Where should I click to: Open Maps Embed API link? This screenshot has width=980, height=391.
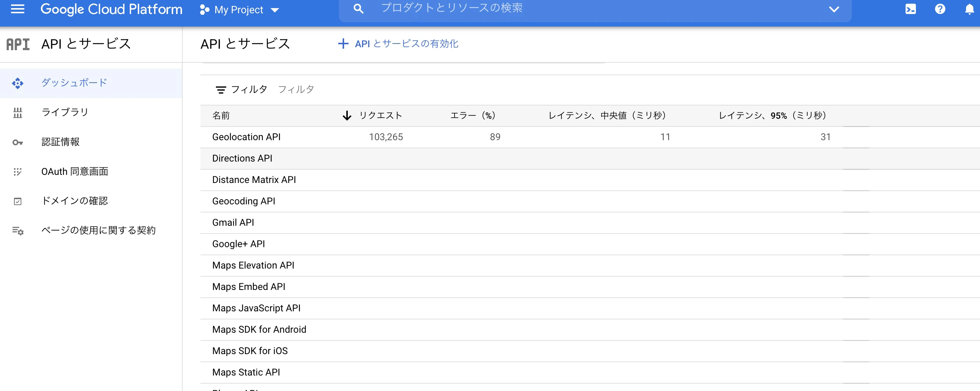pyautogui.click(x=248, y=287)
